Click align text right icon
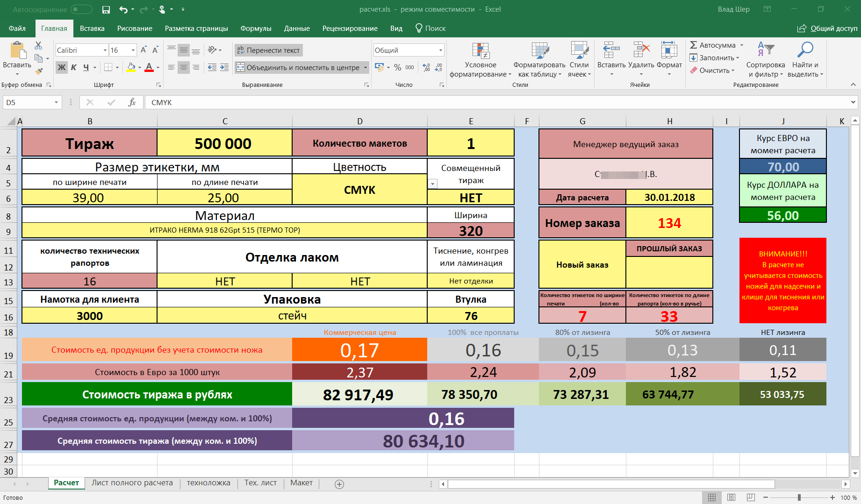 196,67
